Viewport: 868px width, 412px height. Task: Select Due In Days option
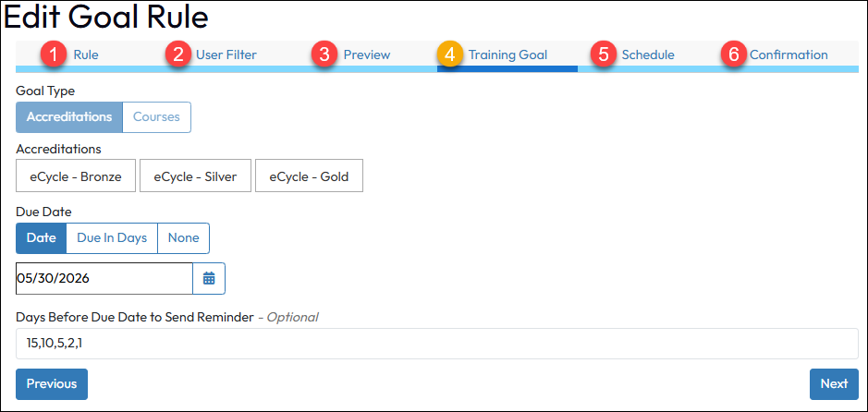point(112,237)
